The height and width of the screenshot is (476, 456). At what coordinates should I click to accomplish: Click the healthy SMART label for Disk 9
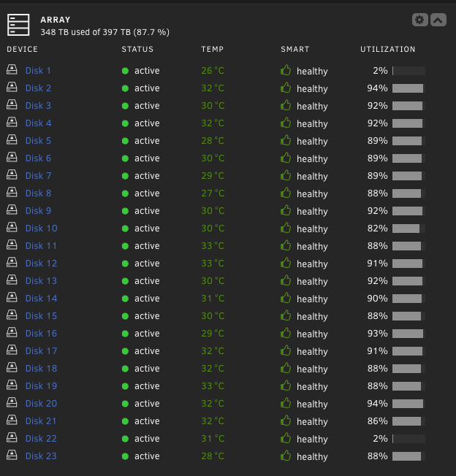(312, 211)
